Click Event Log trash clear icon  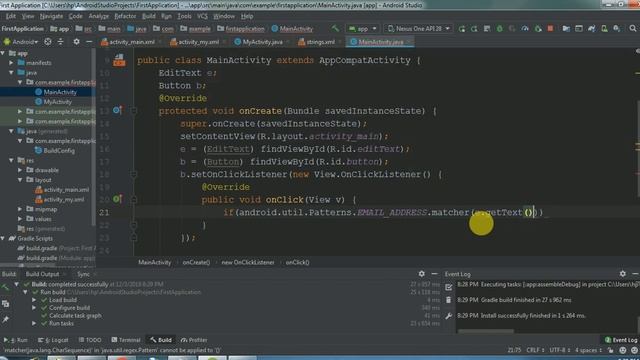[x=449, y=300]
